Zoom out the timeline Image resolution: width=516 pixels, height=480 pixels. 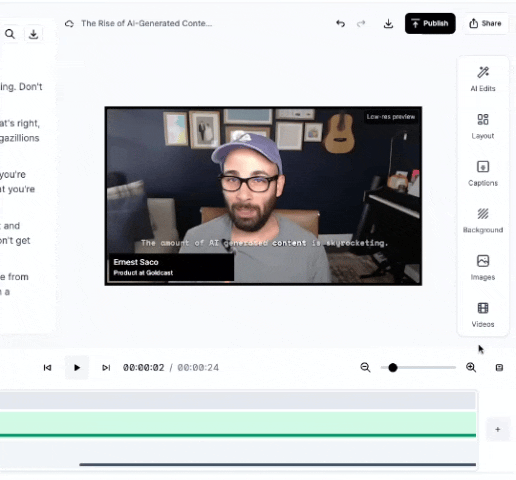(365, 367)
